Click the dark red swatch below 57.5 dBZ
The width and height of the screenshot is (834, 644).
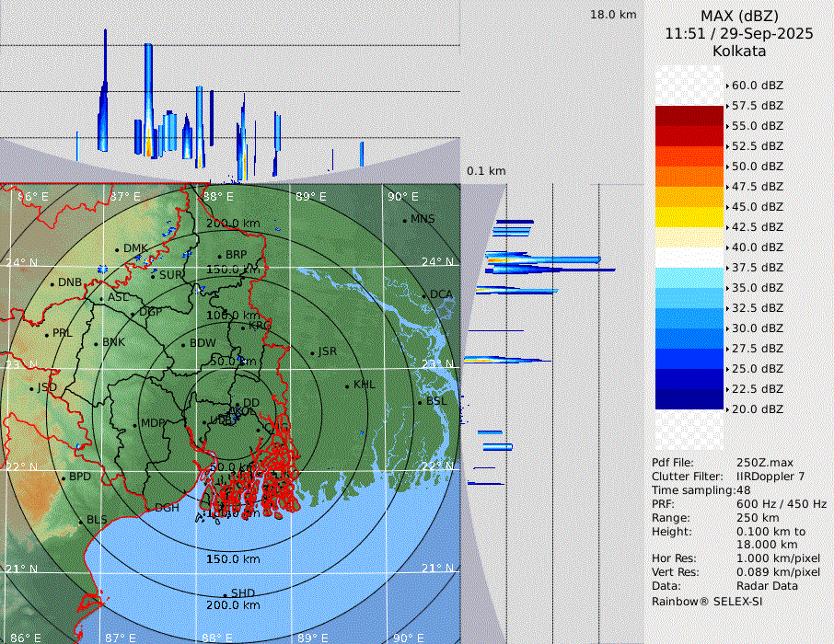click(x=689, y=115)
